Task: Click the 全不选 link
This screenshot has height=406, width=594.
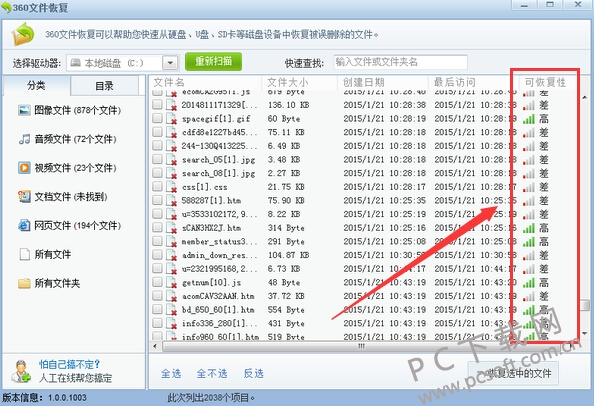Action: [x=212, y=373]
